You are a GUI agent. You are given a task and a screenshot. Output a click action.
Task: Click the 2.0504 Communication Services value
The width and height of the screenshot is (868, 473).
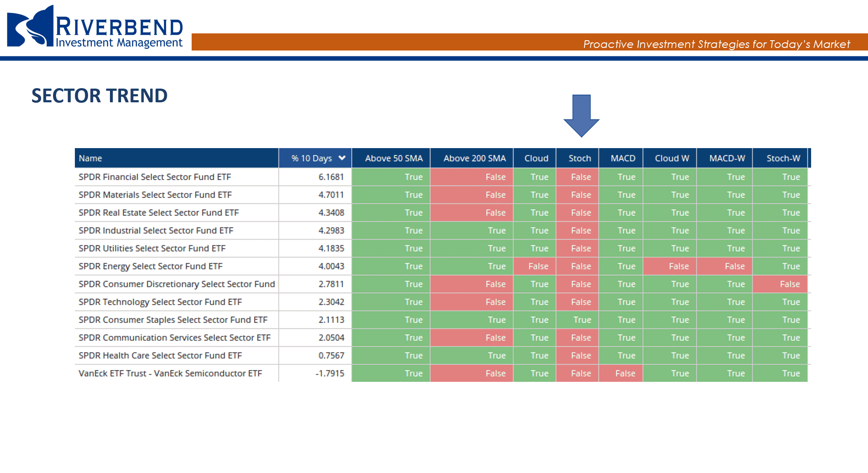(331, 338)
